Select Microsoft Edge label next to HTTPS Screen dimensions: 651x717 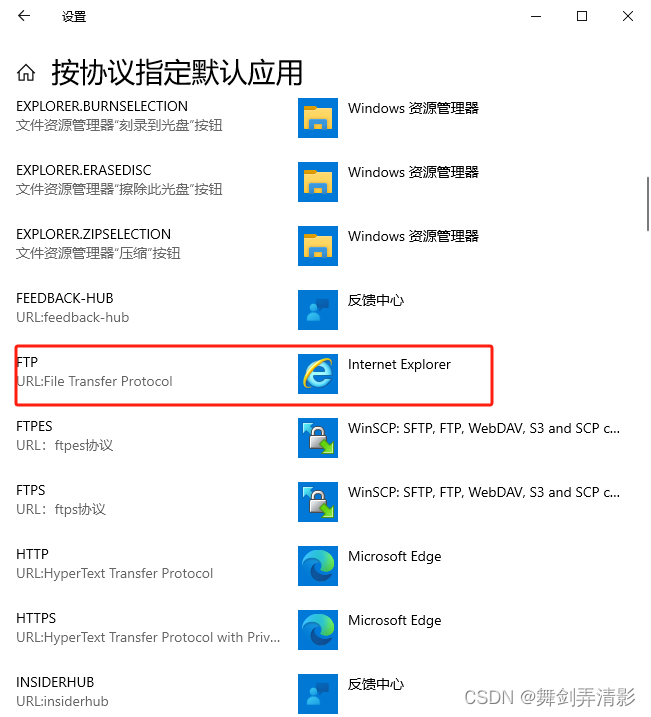tap(395, 621)
